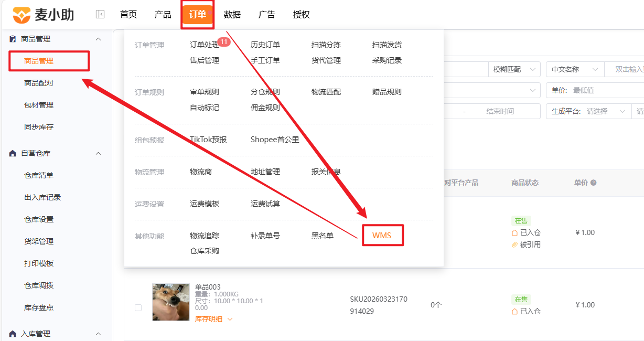Image resolution: width=644 pixels, height=341 pixels.
Task: Select 订单处理 in the order menu
Action: point(205,45)
